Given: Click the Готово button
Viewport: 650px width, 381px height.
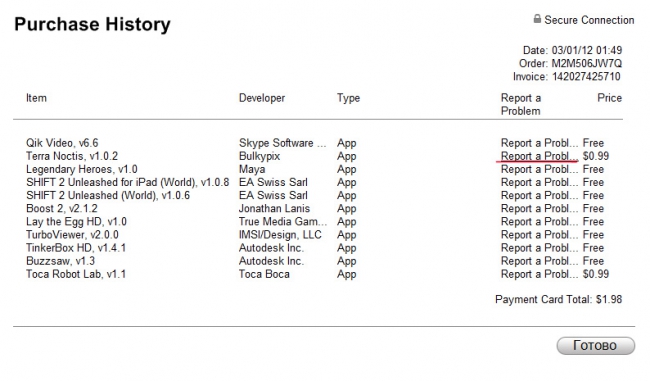Looking at the screenshot, I should coord(595,345).
